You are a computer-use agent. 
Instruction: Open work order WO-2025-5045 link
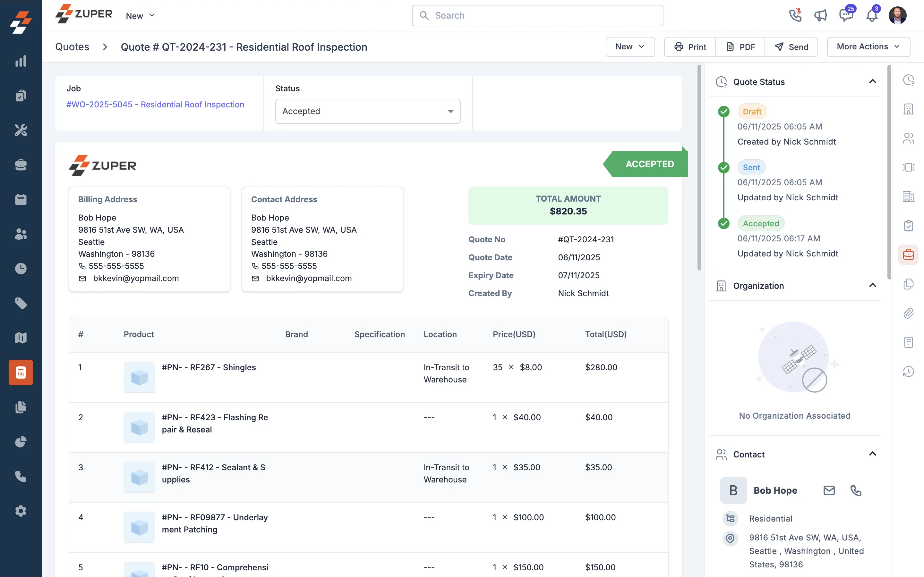tap(155, 105)
